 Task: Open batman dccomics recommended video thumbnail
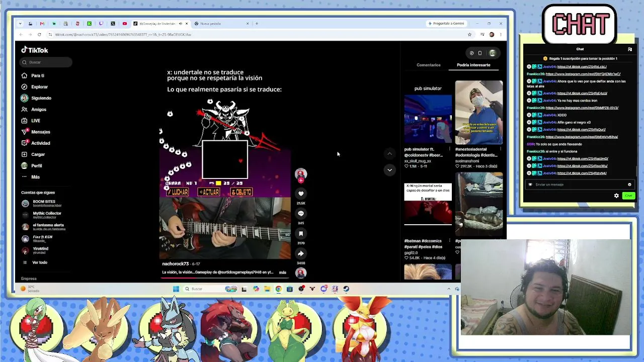click(428, 205)
